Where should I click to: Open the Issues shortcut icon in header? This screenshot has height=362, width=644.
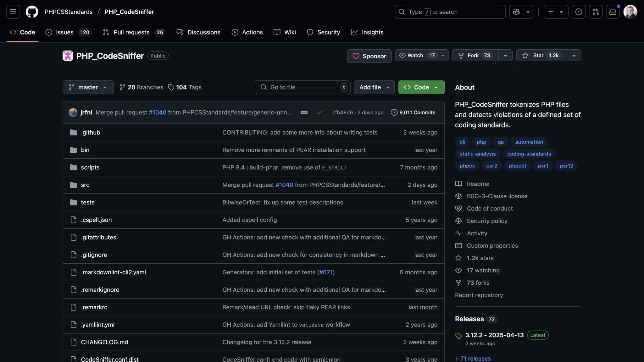coord(579,12)
